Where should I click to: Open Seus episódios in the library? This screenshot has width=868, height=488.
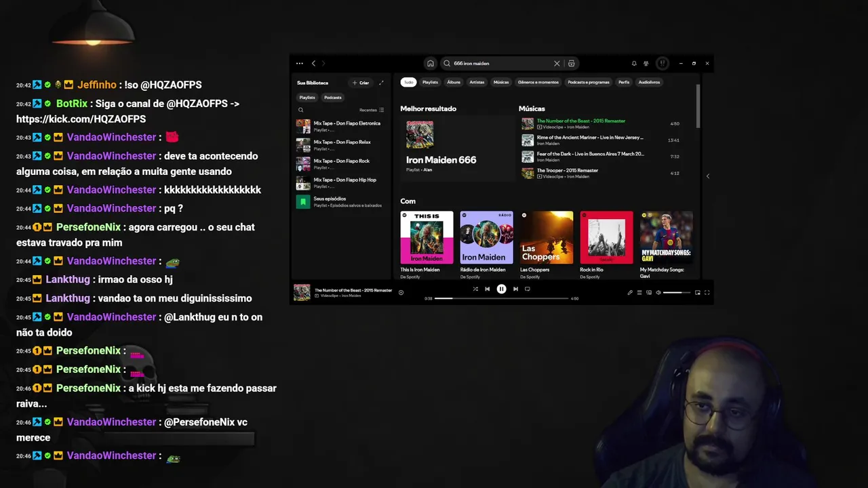pyautogui.click(x=340, y=202)
